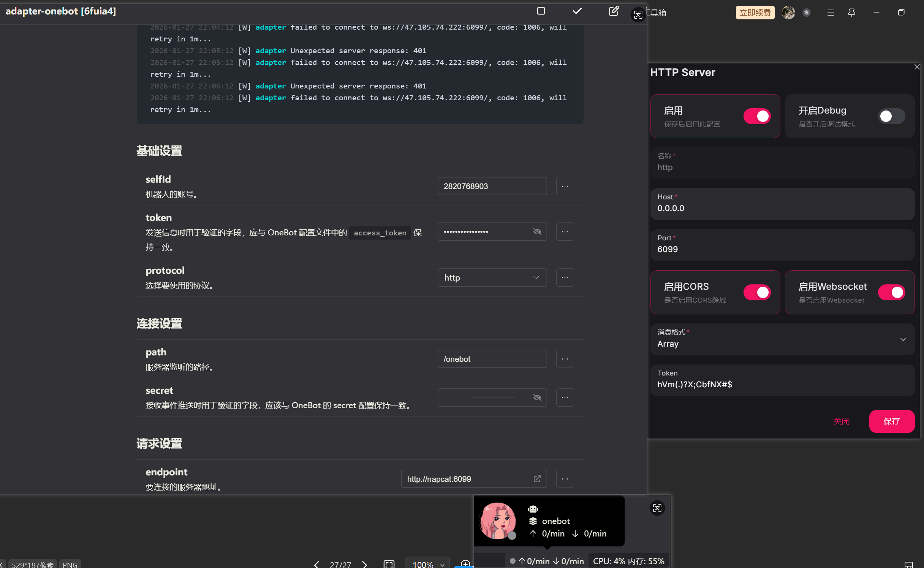Toggle the 启用Websocket switch off
Image resolution: width=924 pixels, height=568 pixels.
click(891, 292)
